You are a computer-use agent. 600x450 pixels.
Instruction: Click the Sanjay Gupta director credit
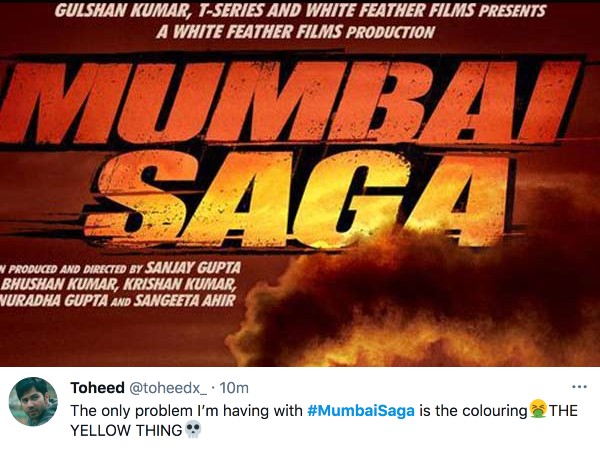pyautogui.click(x=194, y=268)
